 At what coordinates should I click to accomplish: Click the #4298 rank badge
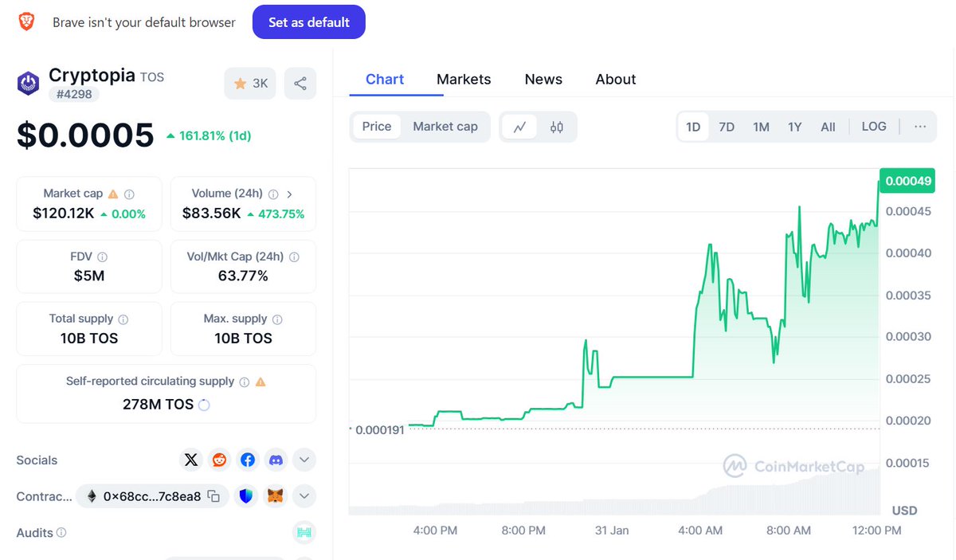click(x=74, y=95)
